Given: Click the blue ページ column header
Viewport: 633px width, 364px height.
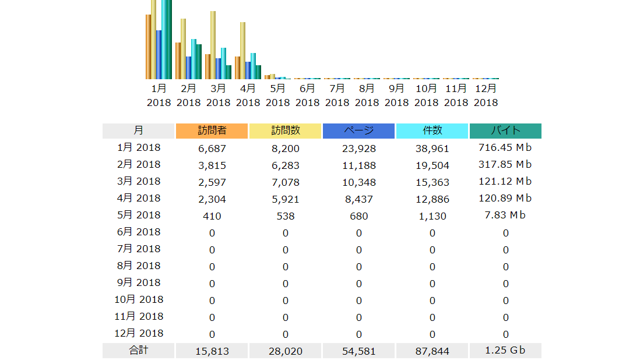Looking at the screenshot, I should pos(358,131).
